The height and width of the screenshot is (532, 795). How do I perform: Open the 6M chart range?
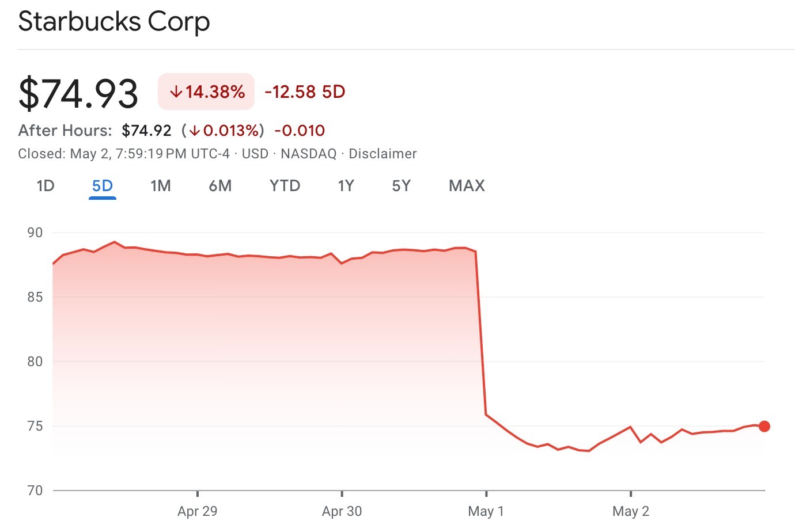[x=220, y=186]
